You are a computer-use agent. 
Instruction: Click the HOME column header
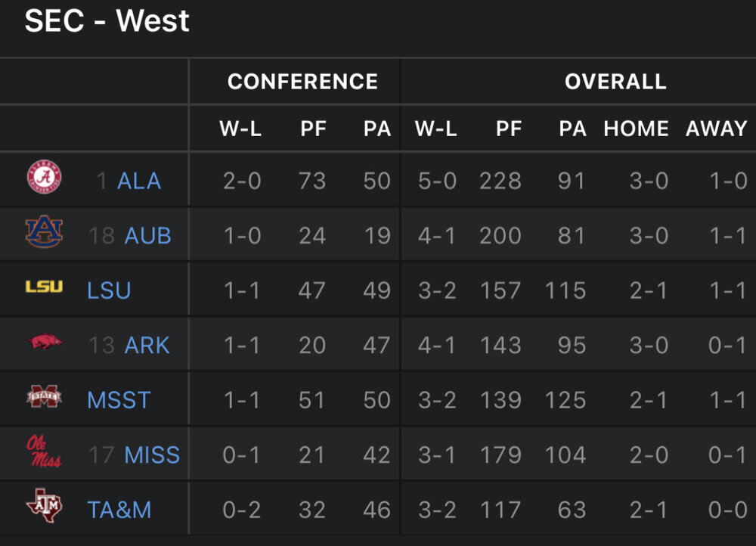[636, 129]
